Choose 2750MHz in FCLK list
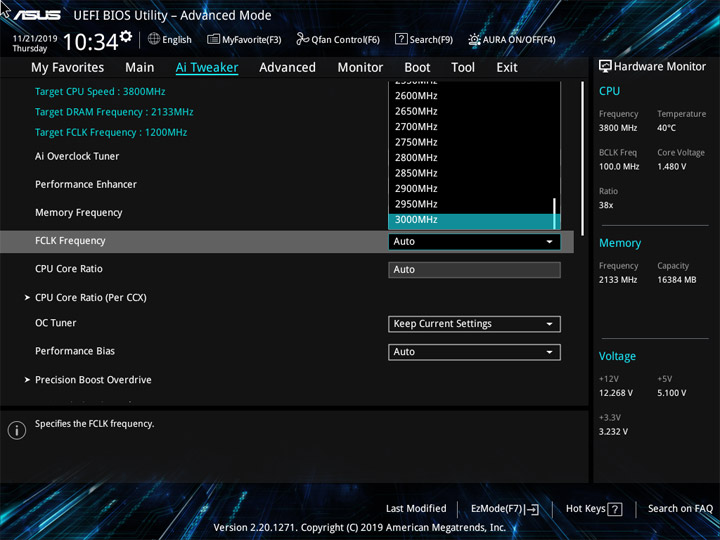This screenshot has height=540, width=720. (471, 142)
